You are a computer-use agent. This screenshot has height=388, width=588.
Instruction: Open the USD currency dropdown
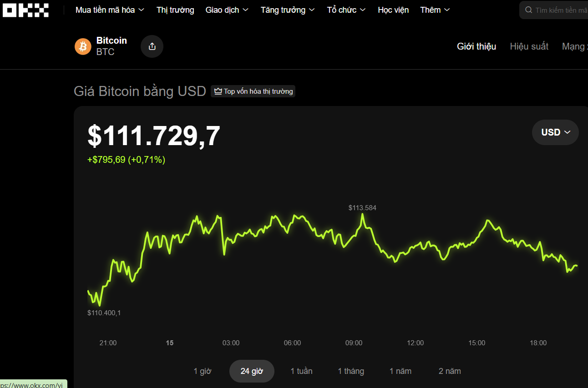pyautogui.click(x=555, y=132)
